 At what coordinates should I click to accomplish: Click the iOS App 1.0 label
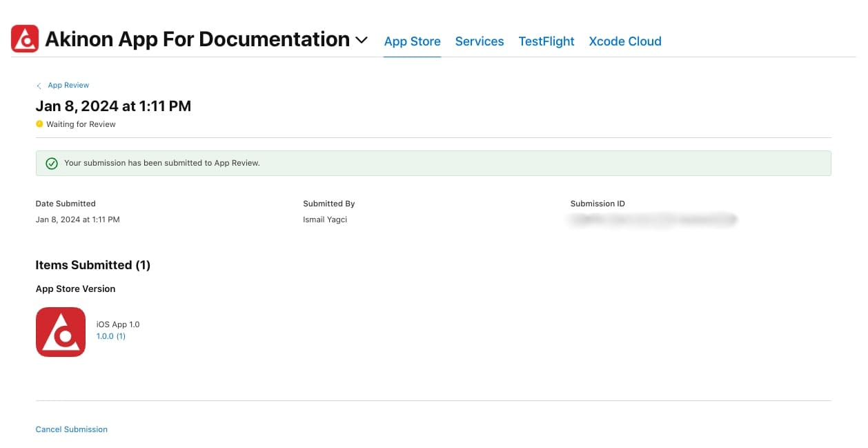[x=118, y=324]
